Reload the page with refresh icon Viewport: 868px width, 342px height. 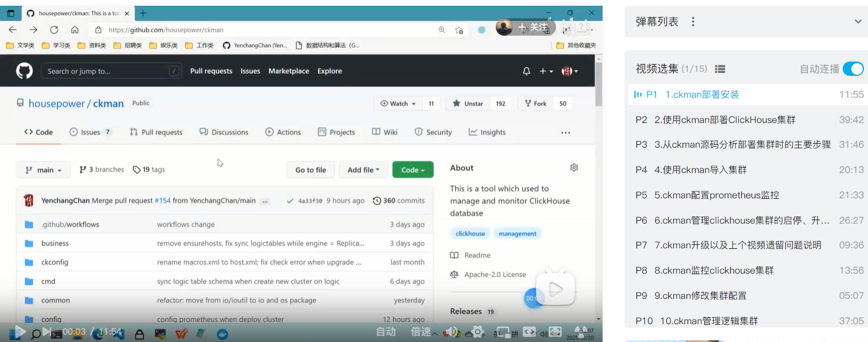[54, 30]
